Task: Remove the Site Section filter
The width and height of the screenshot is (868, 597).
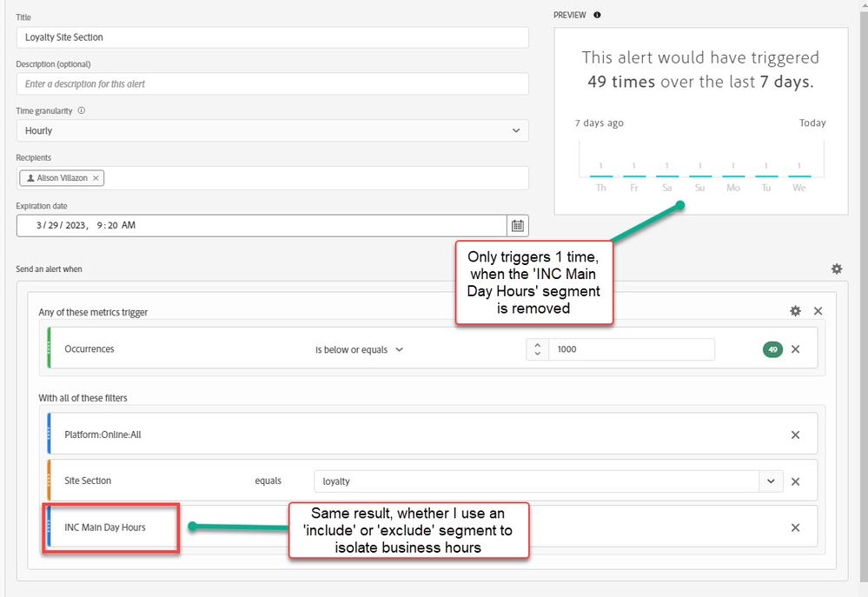Action: (795, 481)
